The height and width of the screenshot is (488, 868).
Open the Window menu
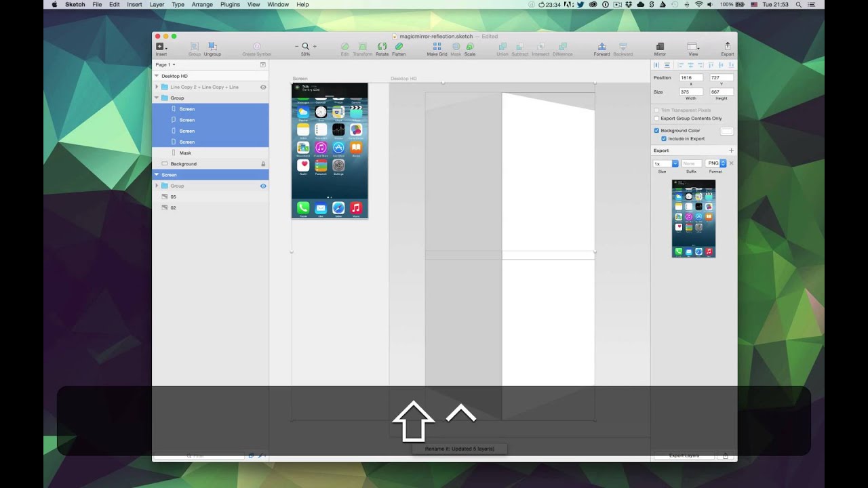pyautogui.click(x=278, y=4)
